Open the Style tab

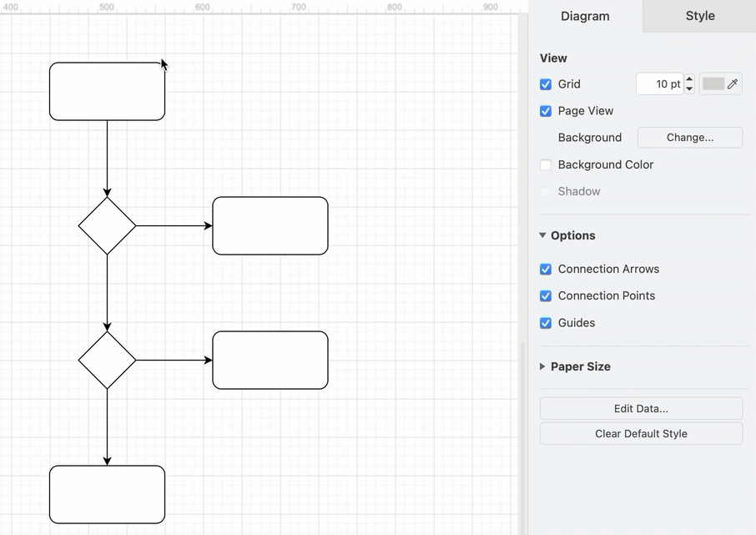[x=699, y=16]
